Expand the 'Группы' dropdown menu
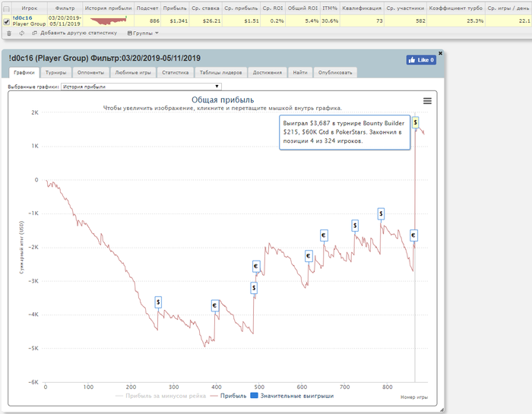532x414 pixels. (x=144, y=33)
